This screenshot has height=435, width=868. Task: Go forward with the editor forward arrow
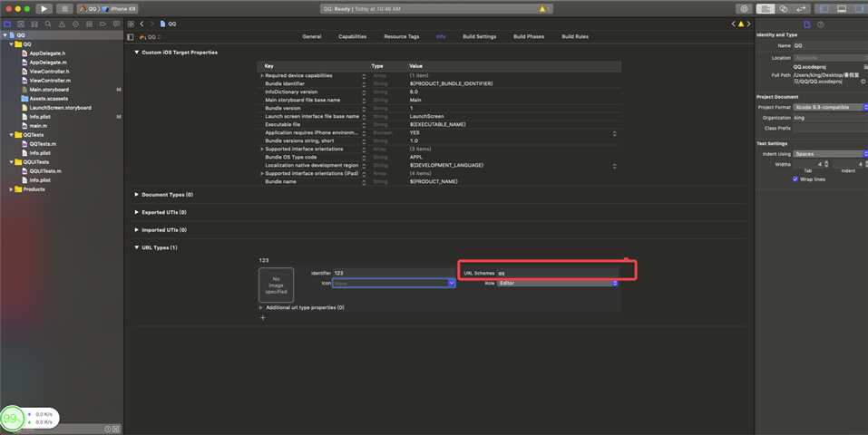(x=151, y=24)
